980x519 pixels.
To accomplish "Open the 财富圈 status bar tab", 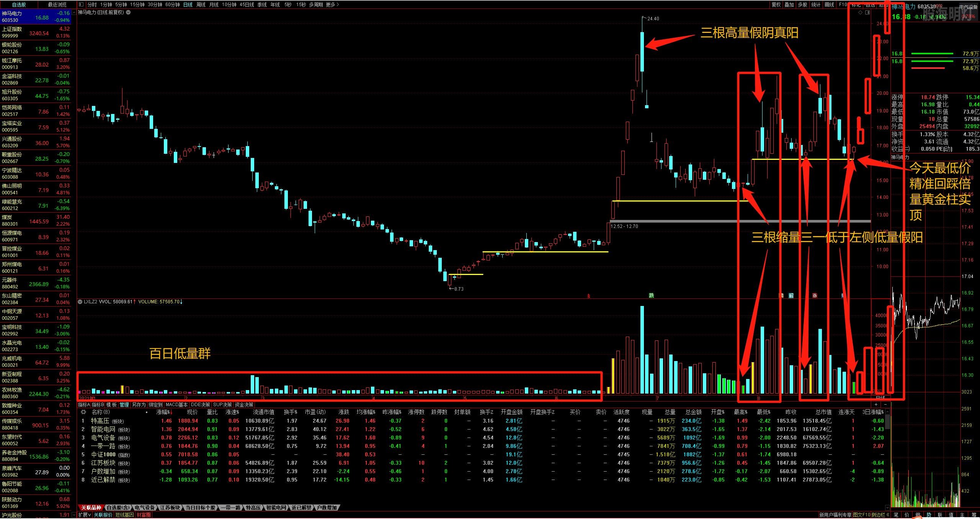I will pos(144,515).
